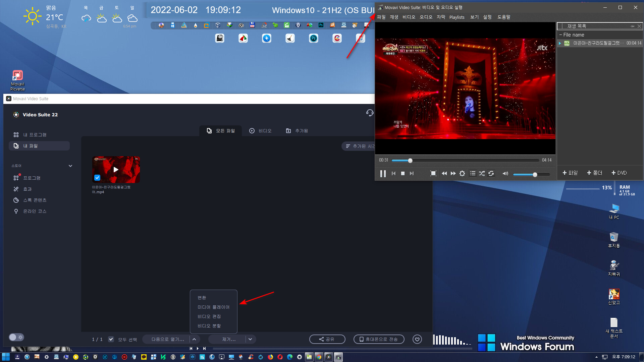Open the 재생 menu in media player
The width and height of the screenshot is (644, 362).
pyautogui.click(x=394, y=17)
